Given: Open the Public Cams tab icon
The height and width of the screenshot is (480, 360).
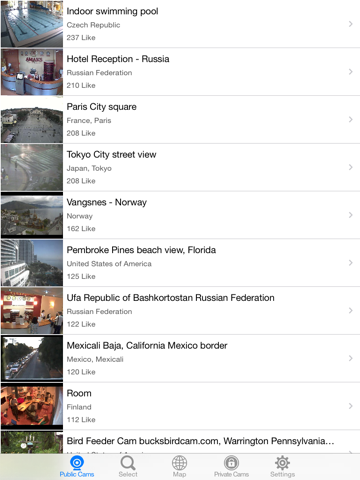Looking at the screenshot, I should (77, 463).
